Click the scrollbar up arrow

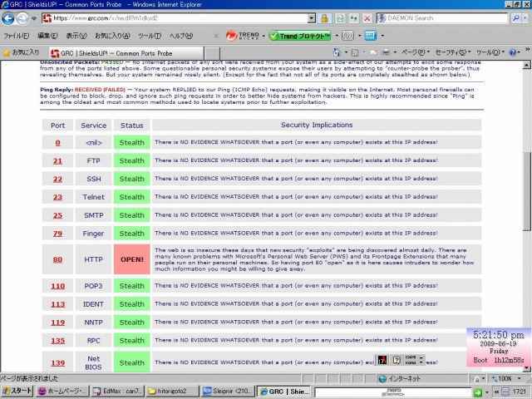pos(526,65)
